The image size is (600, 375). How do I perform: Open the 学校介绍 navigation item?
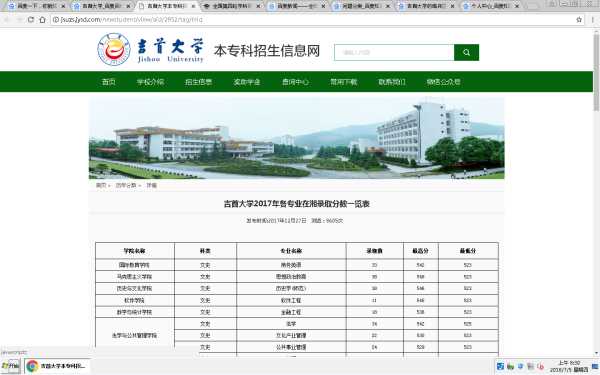coord(150,82)
